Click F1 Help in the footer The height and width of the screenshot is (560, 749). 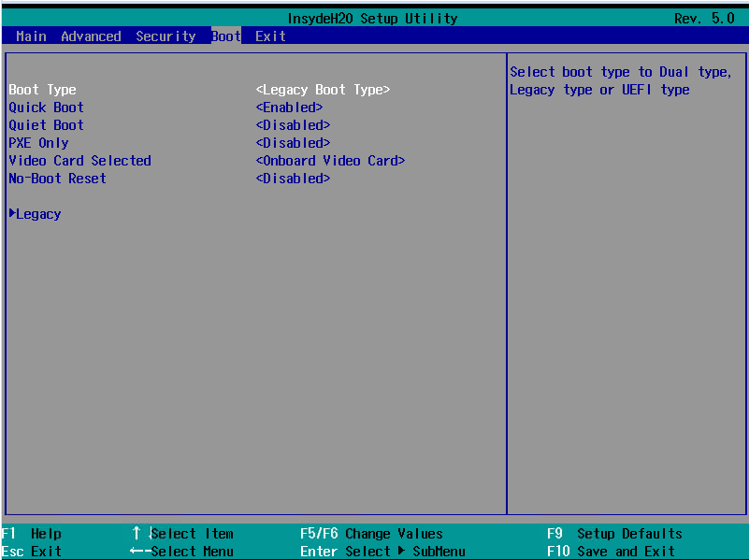(32, 533)
